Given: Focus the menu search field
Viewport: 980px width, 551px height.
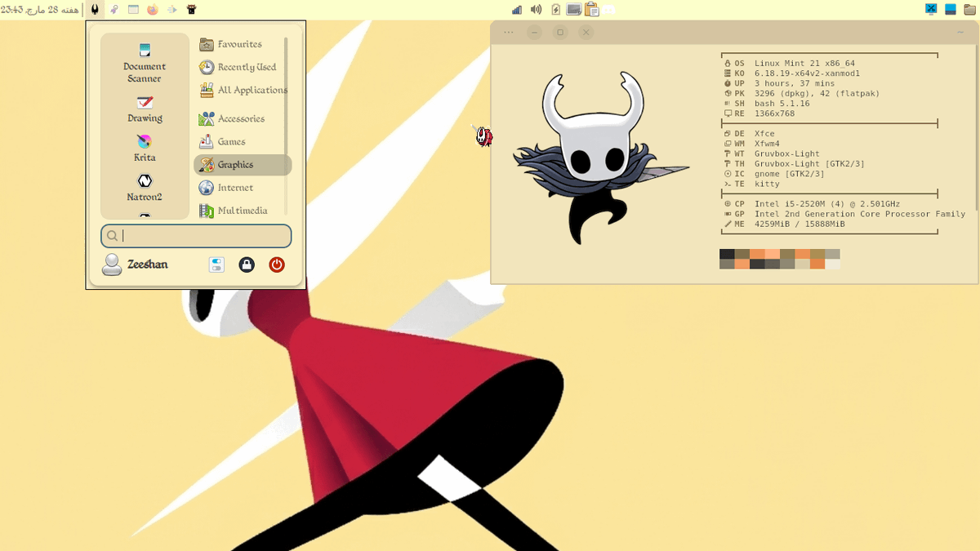Looking at the screenshot, I should tap(196, 236).
